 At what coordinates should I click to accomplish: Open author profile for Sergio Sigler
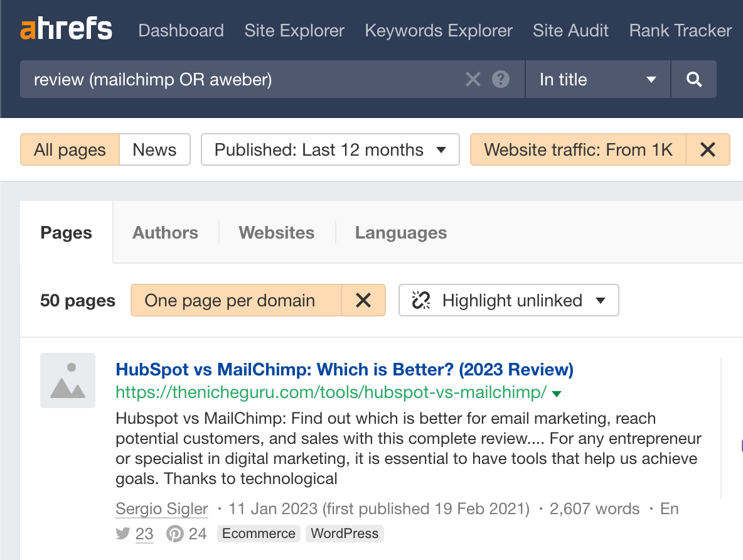tap(161, 509)
